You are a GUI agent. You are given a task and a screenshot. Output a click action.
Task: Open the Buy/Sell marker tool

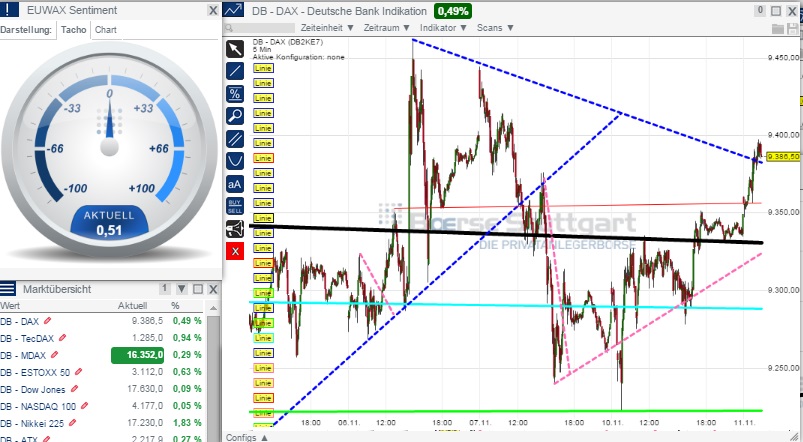pyautogui.click(x=235, y=206)
